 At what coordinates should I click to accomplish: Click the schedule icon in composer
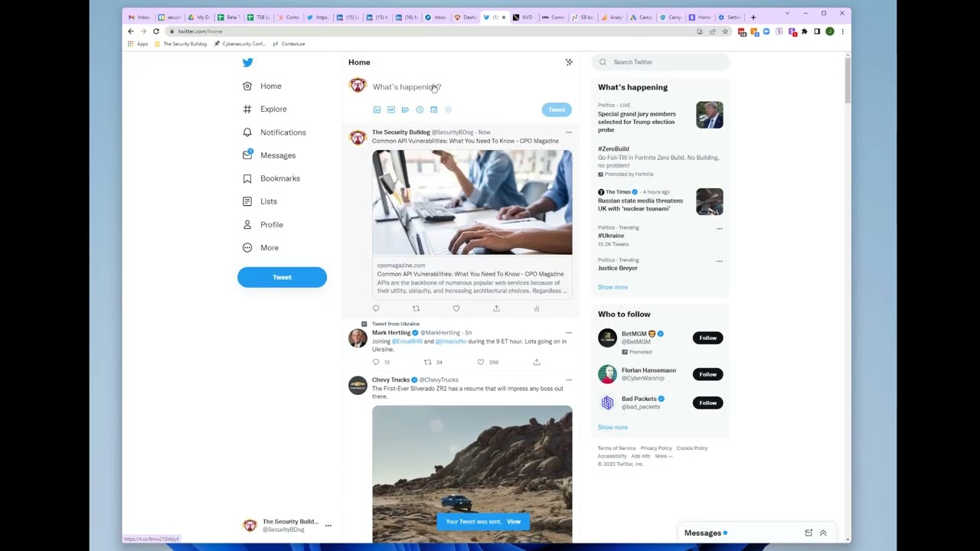coord(433,110)
